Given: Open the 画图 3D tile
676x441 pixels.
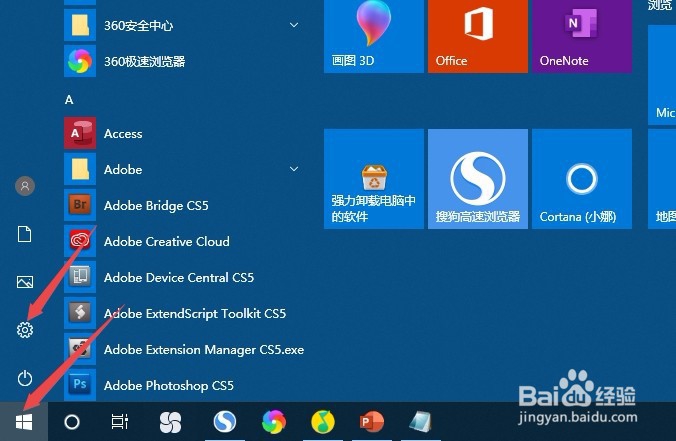Looking at the screenshot, I should click(374, 36).
